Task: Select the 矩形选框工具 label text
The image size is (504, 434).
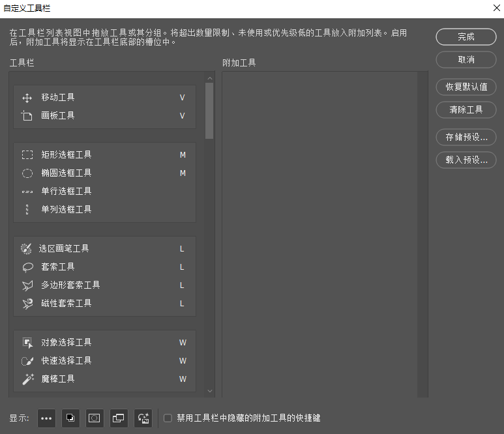Action: 67,155
